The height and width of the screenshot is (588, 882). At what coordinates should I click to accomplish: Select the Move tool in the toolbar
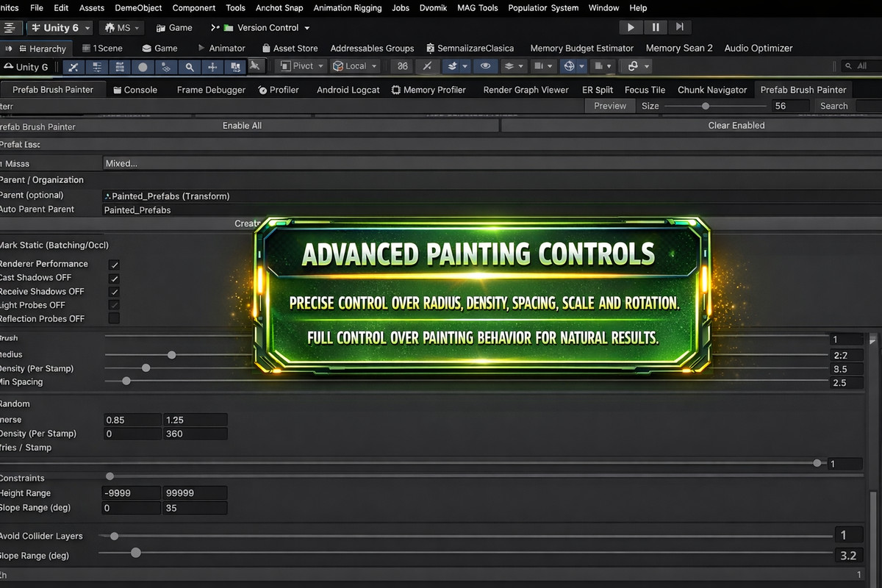(x=212, y=66)
